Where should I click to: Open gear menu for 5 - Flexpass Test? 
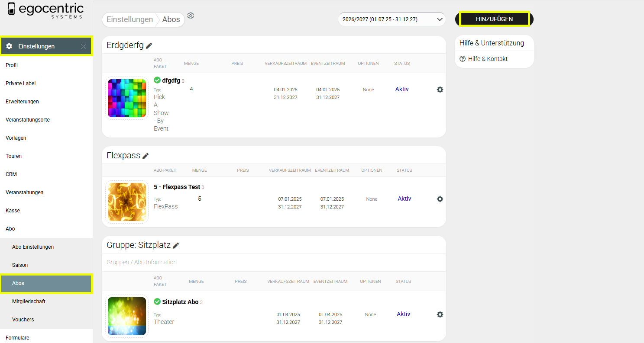pos(440,199)
